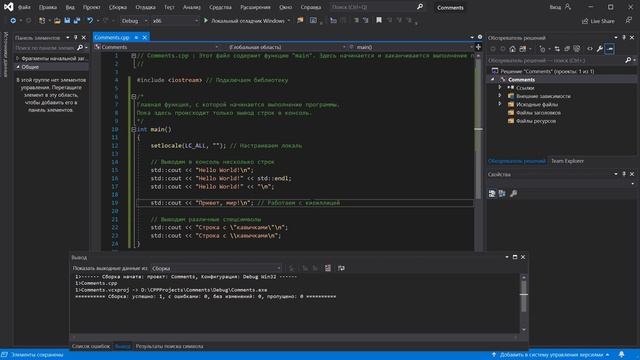Open the main() member dropdown
Image resolution: width=640 pixels, height=360 pixels.
410,47
